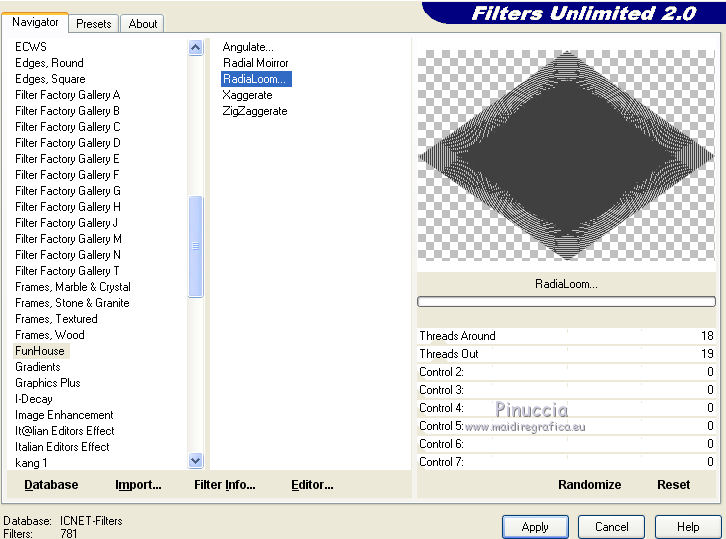Select 'Edges, Square' category
This screenshot has width=726, height=539.
coord(50,79)
